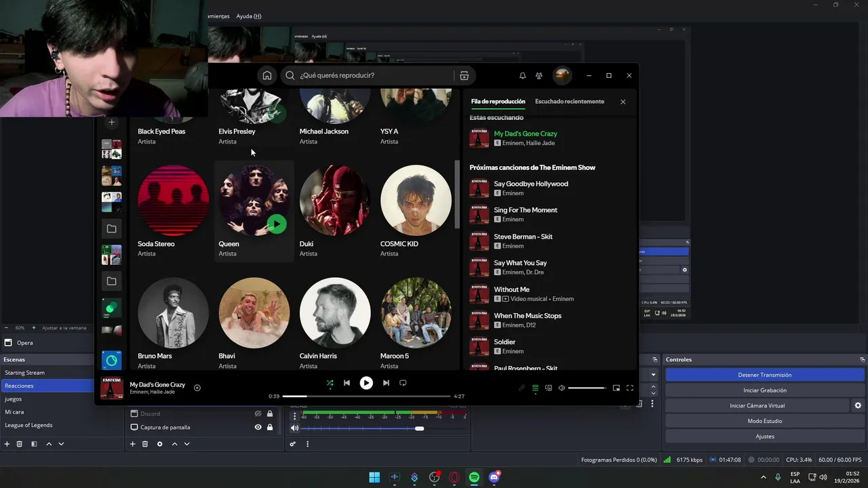Open Spotify notifications bell

(x=522, y=75)
